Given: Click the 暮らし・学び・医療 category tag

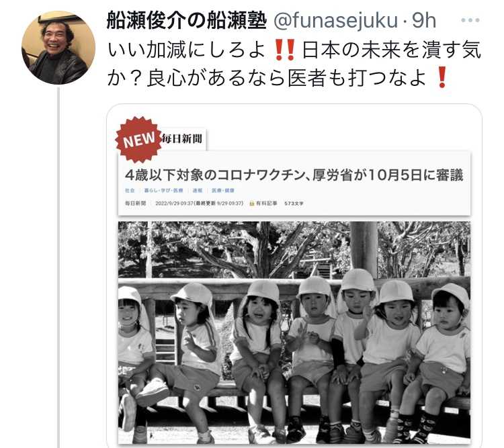Looking at the screenshot, I should tap(163, 190).
